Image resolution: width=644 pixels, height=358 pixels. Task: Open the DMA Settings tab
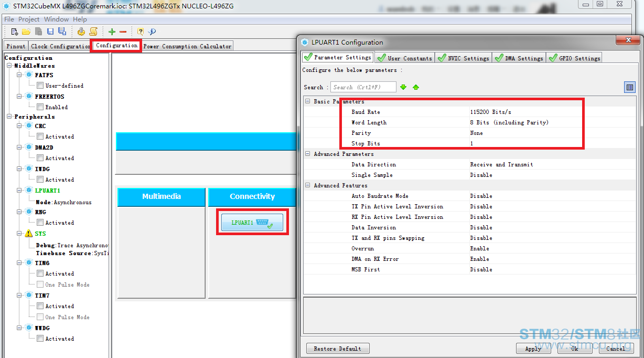pos(519,58)
